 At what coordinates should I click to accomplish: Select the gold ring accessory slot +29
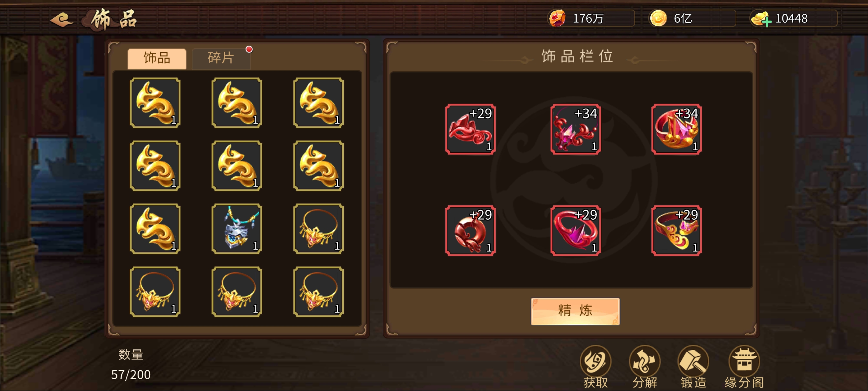click(x=677, y=231)
